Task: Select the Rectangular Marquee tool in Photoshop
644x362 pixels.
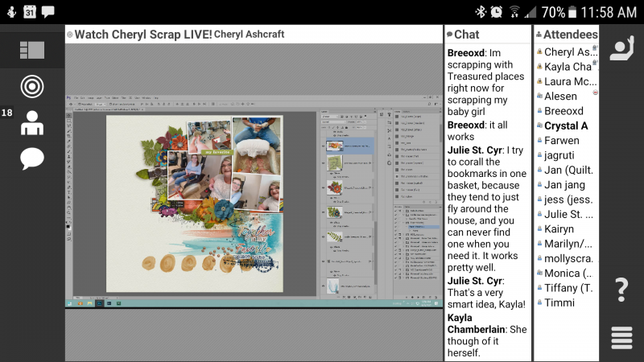Action: [x=68, y=121]
